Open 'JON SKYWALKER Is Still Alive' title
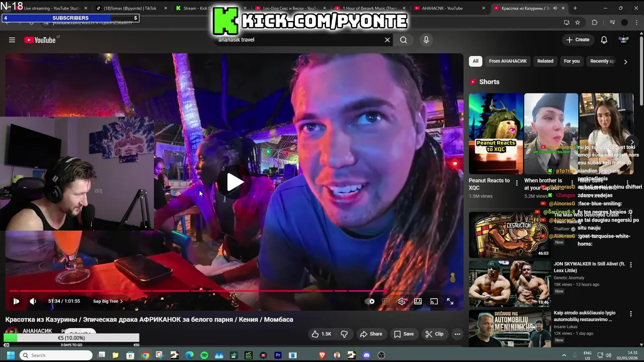Viewport: 644px width, 362px height. click(589, 267)
